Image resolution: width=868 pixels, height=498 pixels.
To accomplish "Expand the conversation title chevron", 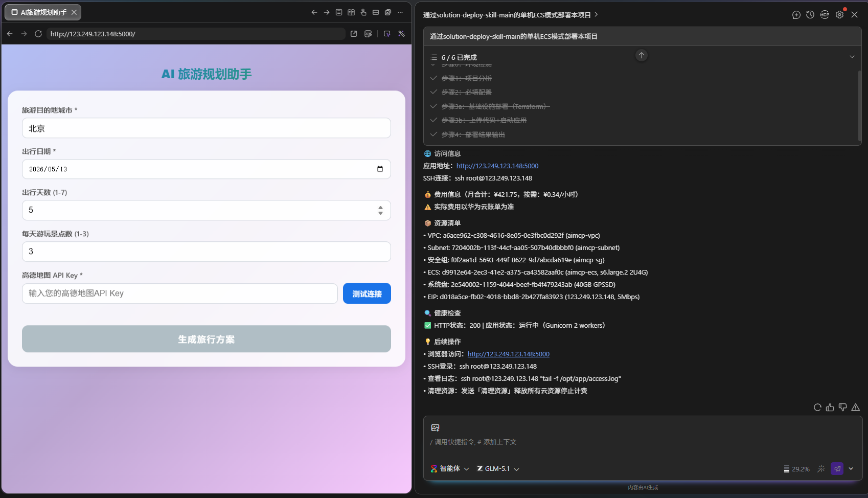I will [596, 15].
